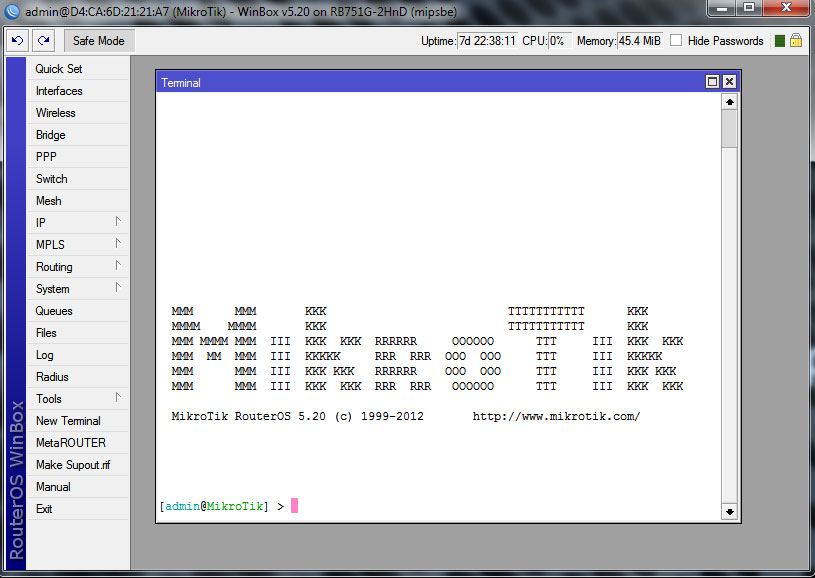Open the Bridge menu
This screenshot has width=815, height=578.
click(77, 135)
